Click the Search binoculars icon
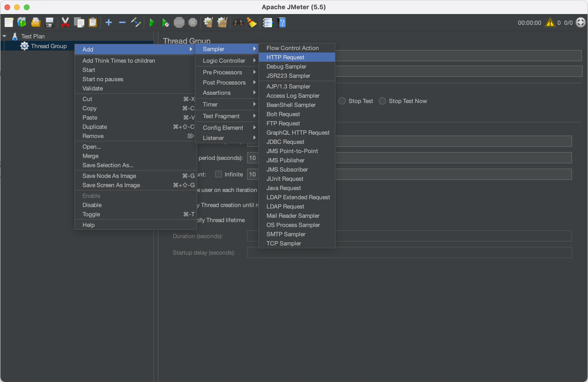 point(238,23)
